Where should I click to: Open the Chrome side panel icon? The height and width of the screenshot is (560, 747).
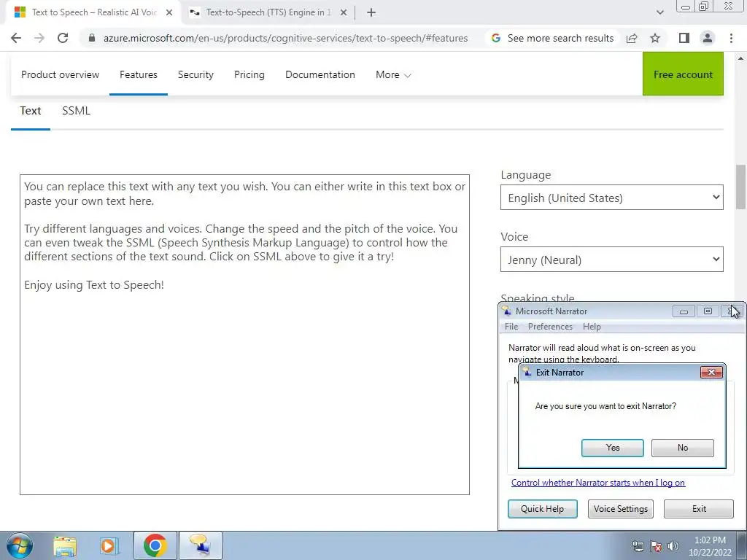(x=684, y=38)
